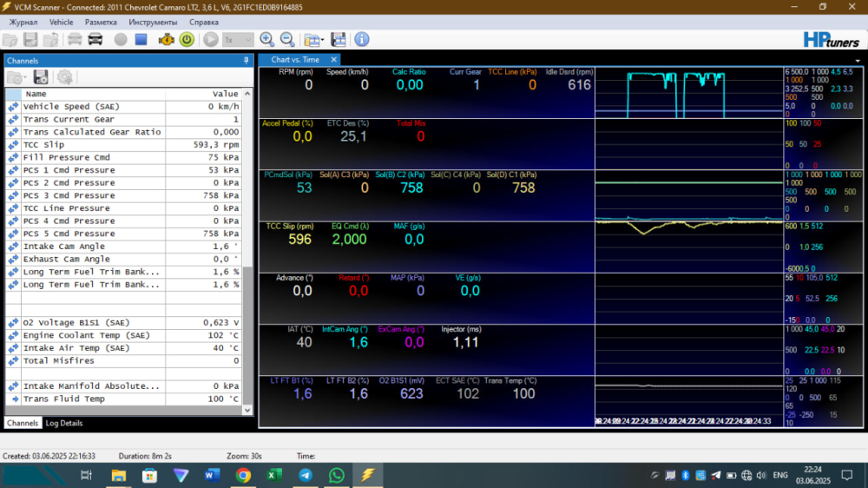Open the Инструменты menu

click(153, 22)
